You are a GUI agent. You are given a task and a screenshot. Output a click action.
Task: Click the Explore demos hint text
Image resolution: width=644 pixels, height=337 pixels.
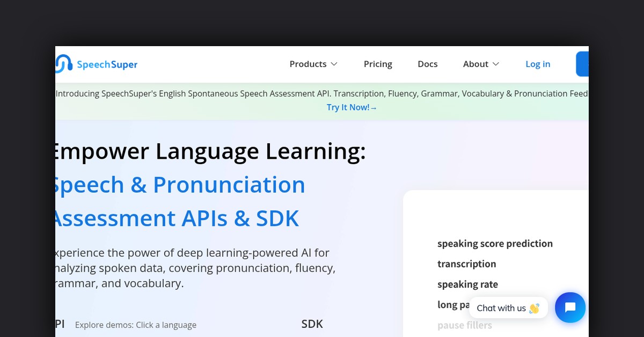pos(136,325)
